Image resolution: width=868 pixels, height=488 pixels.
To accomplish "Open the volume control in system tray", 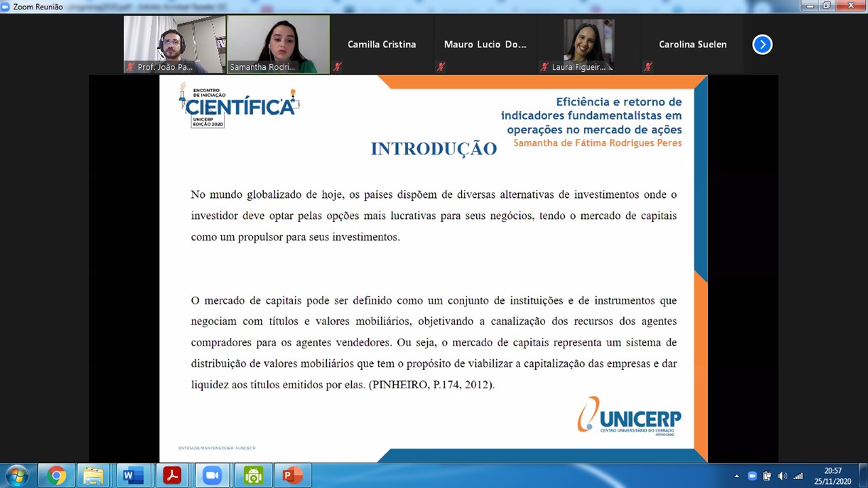I will click(783, 476).
